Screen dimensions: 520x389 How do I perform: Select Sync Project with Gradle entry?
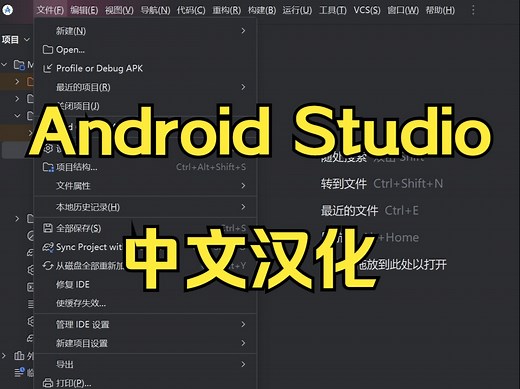click(x=145, y=247)
